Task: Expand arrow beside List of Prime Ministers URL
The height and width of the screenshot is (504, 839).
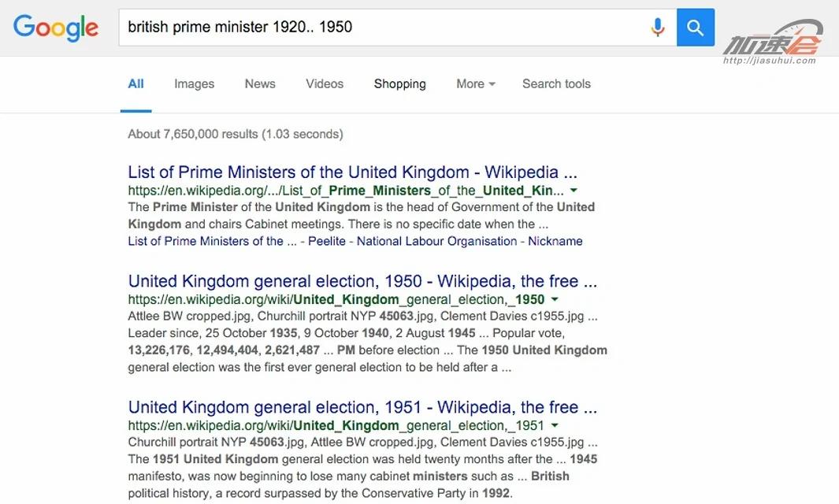Action: coord(574,191)
